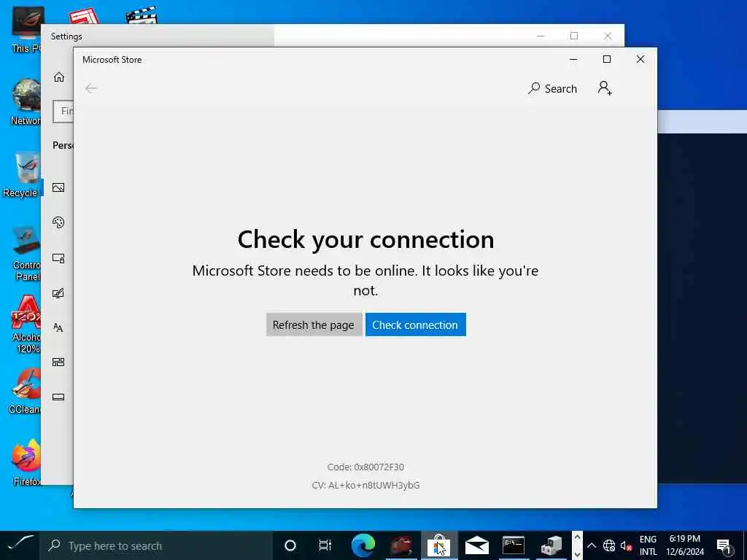The width and height of the screenshot is (747, 560).
Task: Select This PC desktop icon
Action: click(x=26, y=29)
